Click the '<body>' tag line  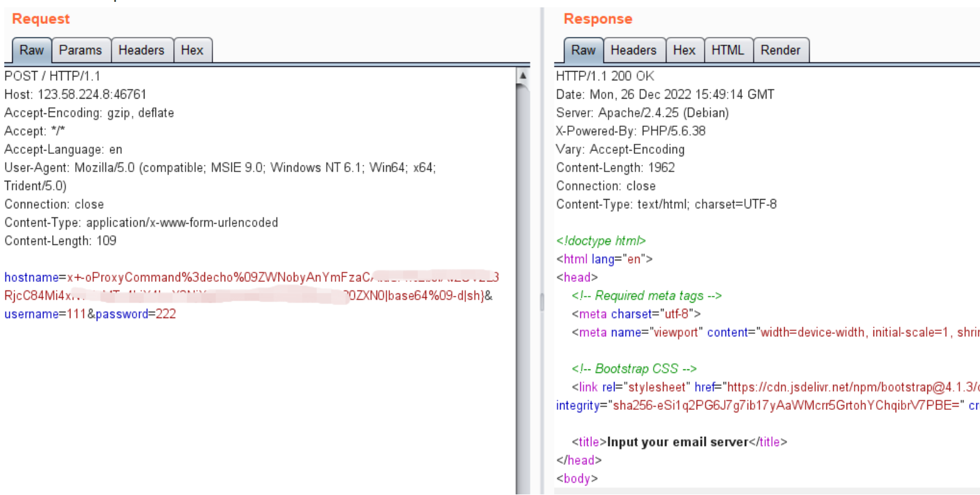577,479
